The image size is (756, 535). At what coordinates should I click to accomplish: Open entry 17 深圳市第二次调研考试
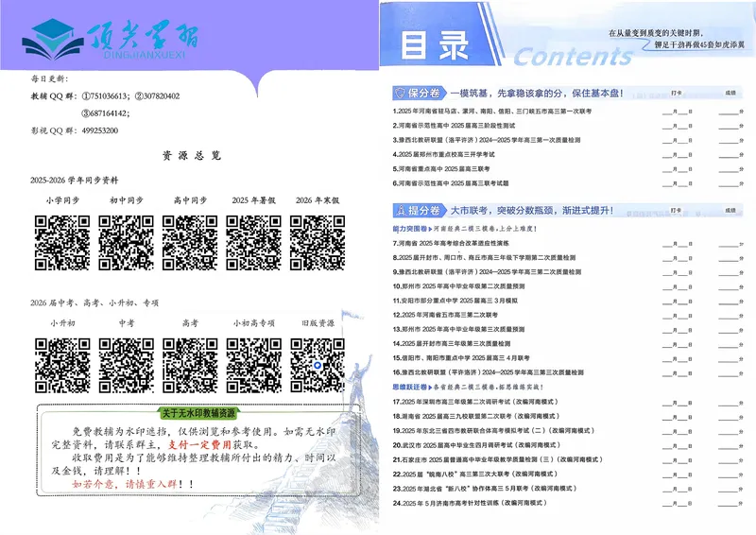[x=476, y=402]
